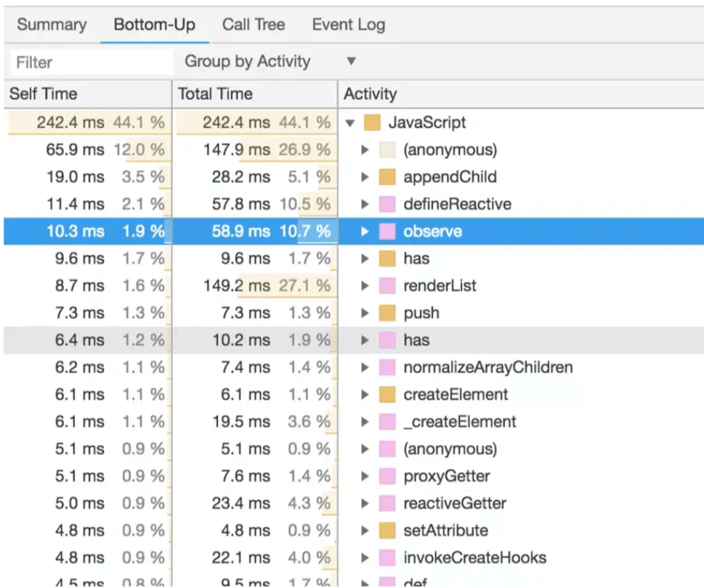Open the Group by Activity dropdown
The width and height of the screenshot is (704, 588).
tap(270, 62)
